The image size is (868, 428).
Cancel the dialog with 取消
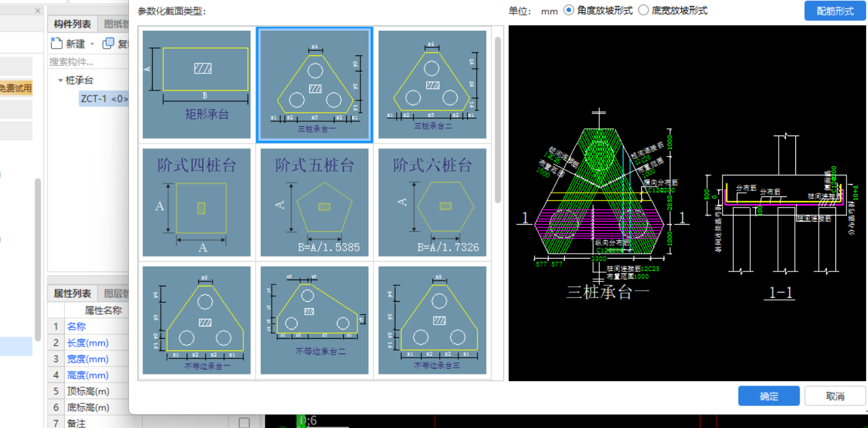point(835,396)
